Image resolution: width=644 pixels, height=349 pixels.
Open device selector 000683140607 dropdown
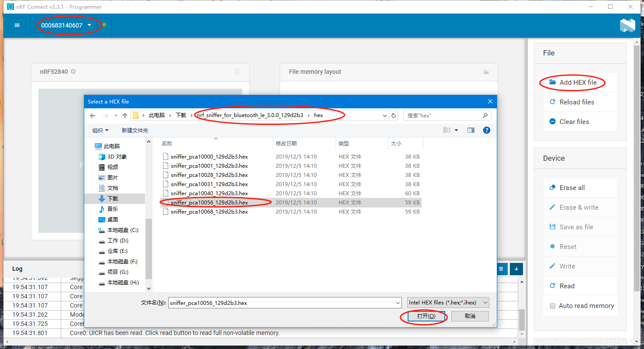click(x=67, y=25)
